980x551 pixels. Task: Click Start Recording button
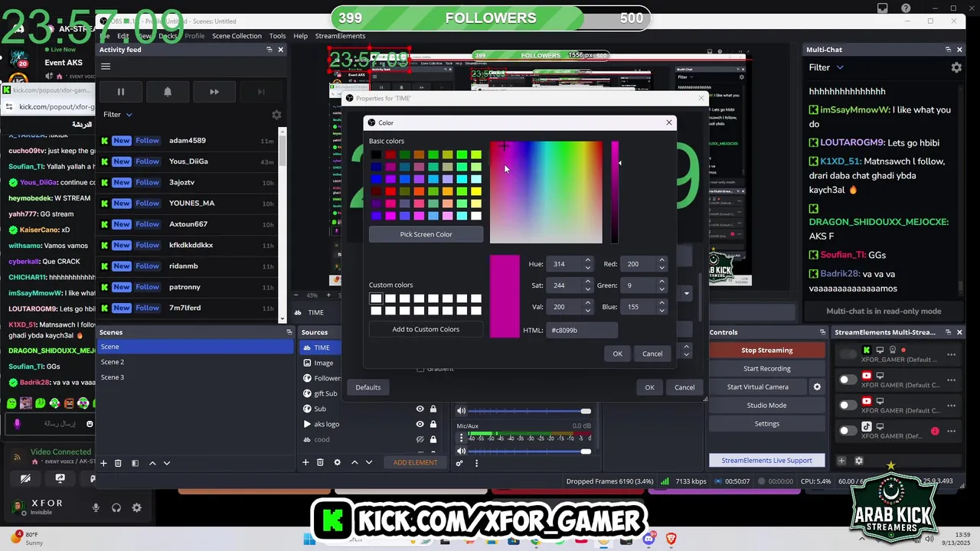point(766,369)
